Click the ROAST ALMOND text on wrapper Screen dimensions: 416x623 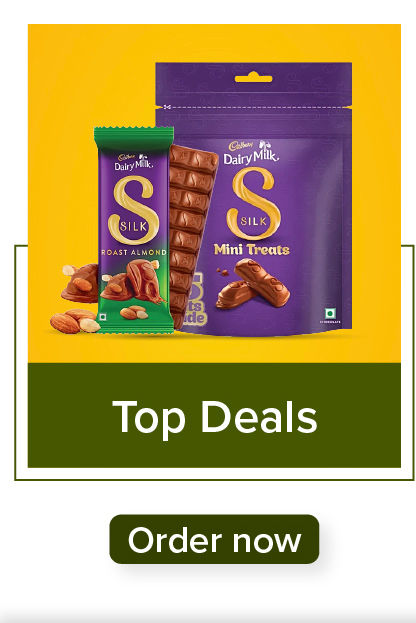coord(134,252)
